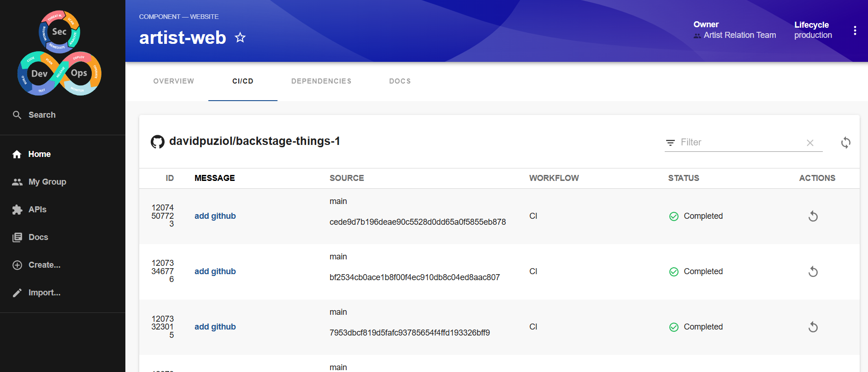
Task: Clear the filter with the X icon
Action: coord(810,143)
